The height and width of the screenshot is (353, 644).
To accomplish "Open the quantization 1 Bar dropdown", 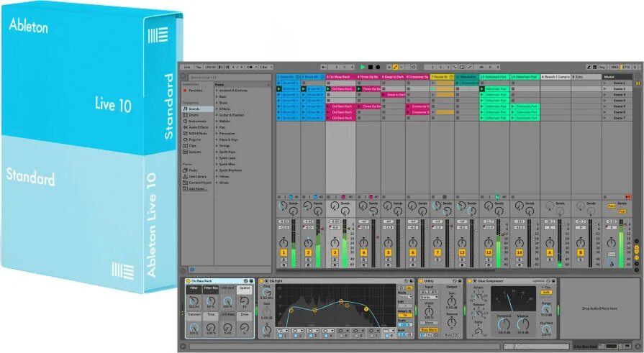I will [x=266, y=67].
